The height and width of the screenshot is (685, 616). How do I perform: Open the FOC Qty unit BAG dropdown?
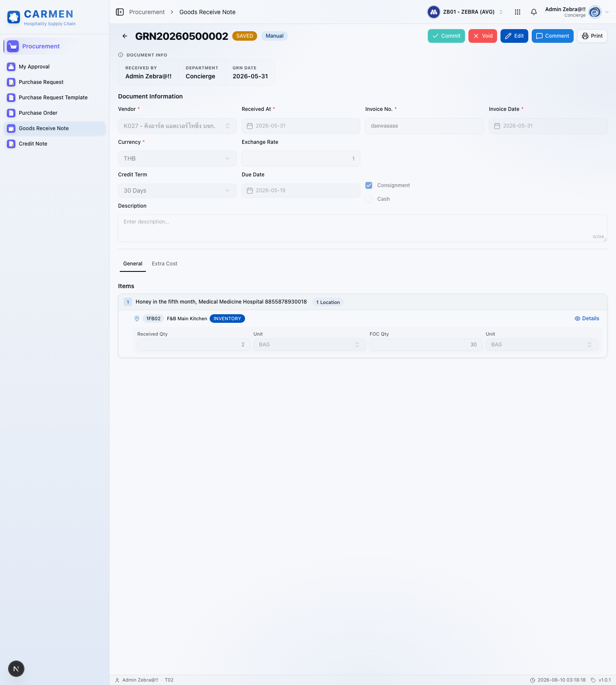542,345
